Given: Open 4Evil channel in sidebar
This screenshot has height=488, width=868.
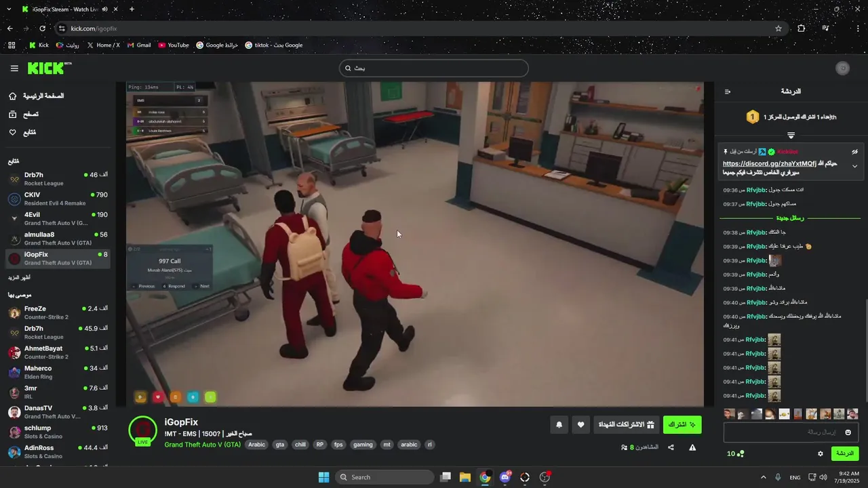Looking at the screenshot, I should [x=58, y=218].
